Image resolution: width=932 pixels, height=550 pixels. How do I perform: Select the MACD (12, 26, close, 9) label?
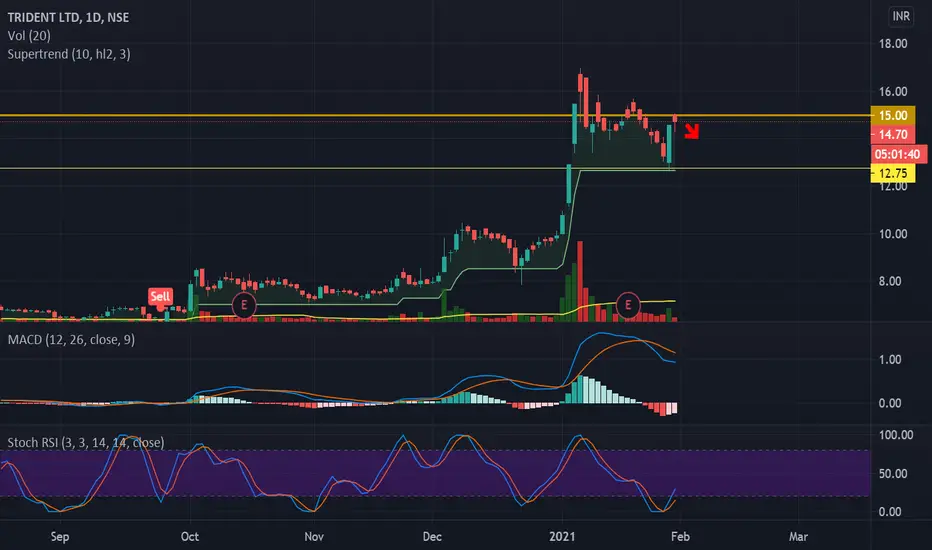[x=71, y=340]
